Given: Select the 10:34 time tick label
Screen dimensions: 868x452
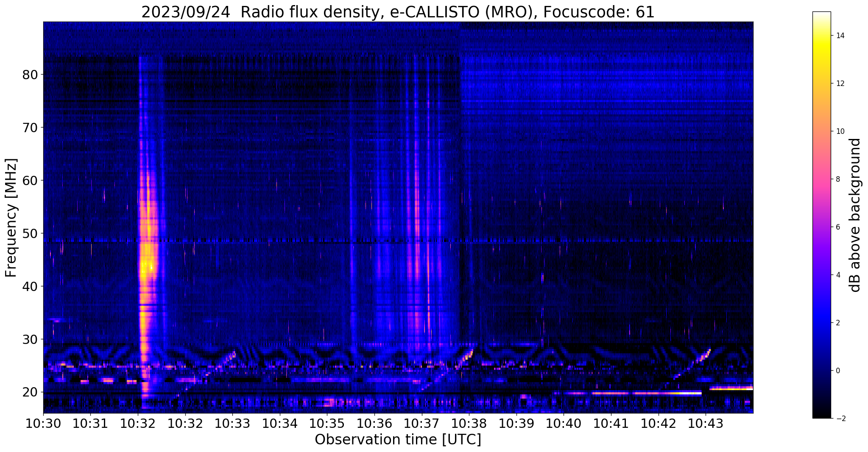Looking at the screenshot, I should pyautogui.click(x=280, y=424).
